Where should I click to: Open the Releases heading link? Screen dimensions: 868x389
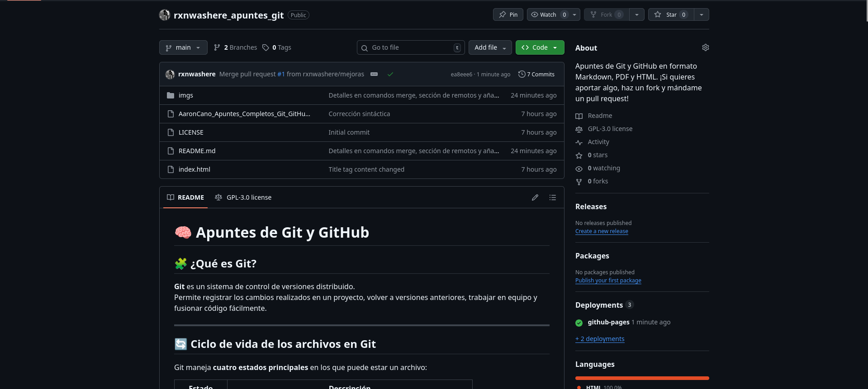[591, 206]
